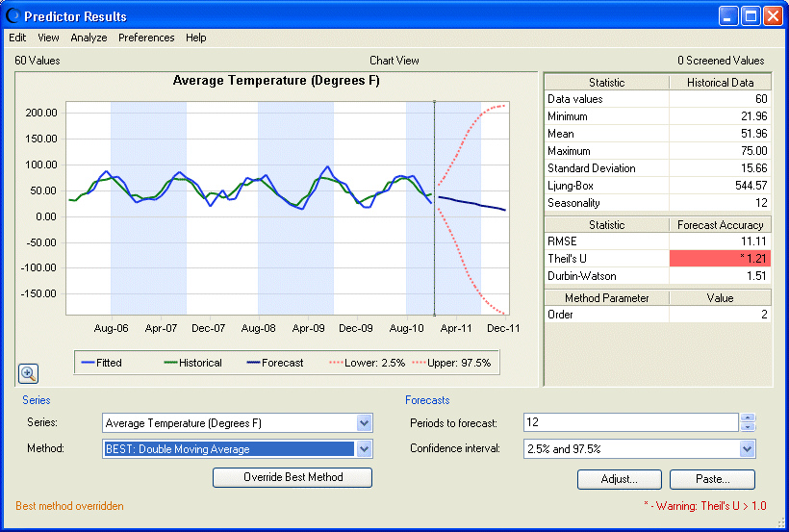This screenshot has height=532, width=789.
Task: Click the Chart View label
Action: [394, 61]
